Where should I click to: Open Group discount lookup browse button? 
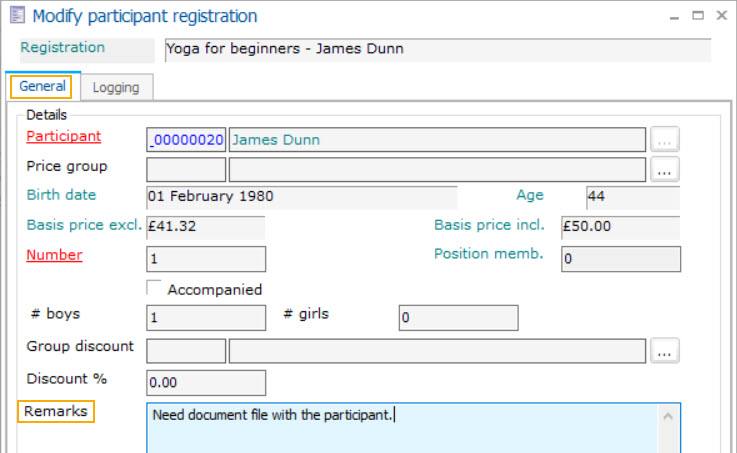tap(665, 350)
